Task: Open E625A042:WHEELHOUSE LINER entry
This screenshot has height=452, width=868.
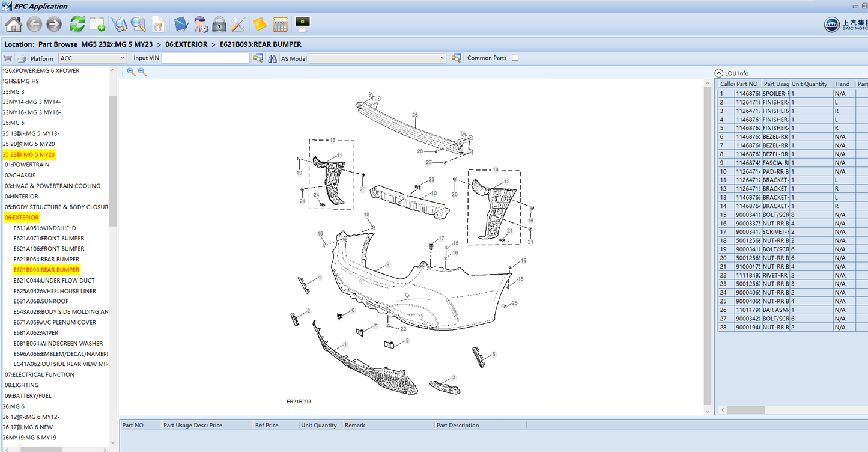Action: point(55,291)
